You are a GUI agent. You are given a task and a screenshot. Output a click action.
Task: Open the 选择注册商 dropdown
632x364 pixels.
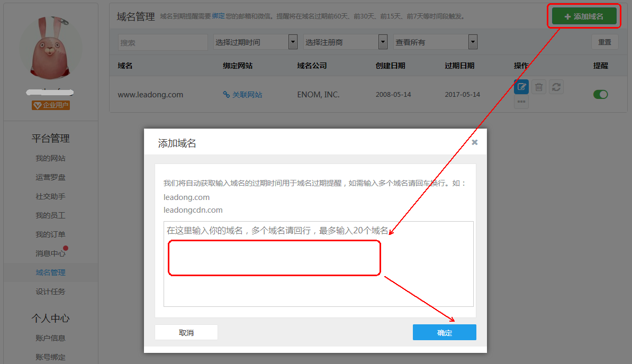(345, 42)
